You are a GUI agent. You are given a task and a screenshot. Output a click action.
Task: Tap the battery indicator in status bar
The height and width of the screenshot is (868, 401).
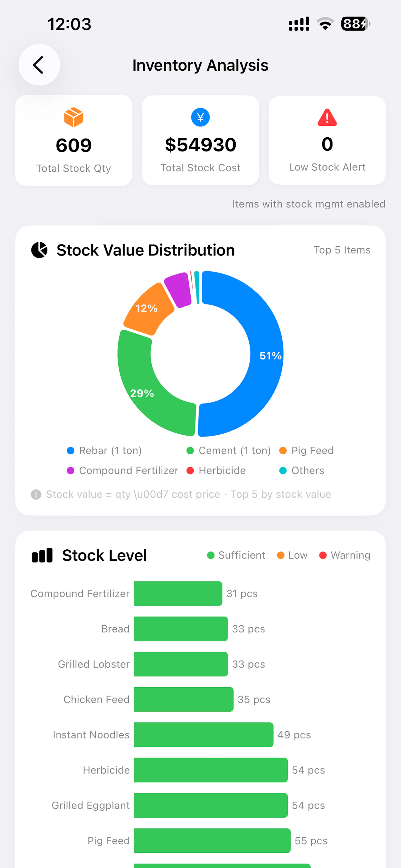coord(355,24)
